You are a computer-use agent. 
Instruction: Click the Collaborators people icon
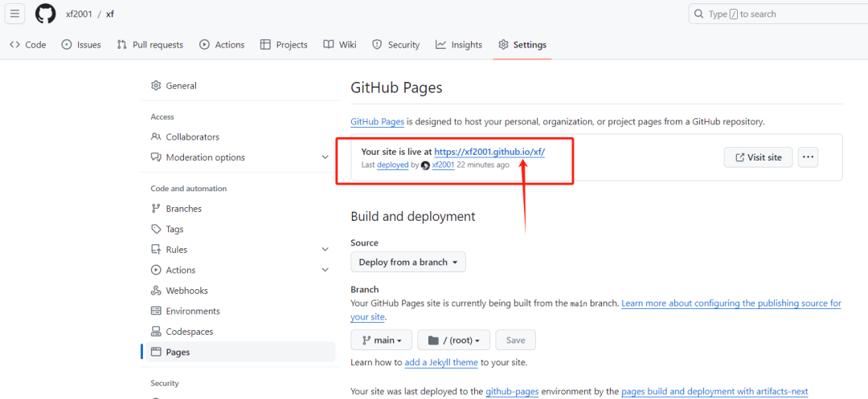coord(156,137)
